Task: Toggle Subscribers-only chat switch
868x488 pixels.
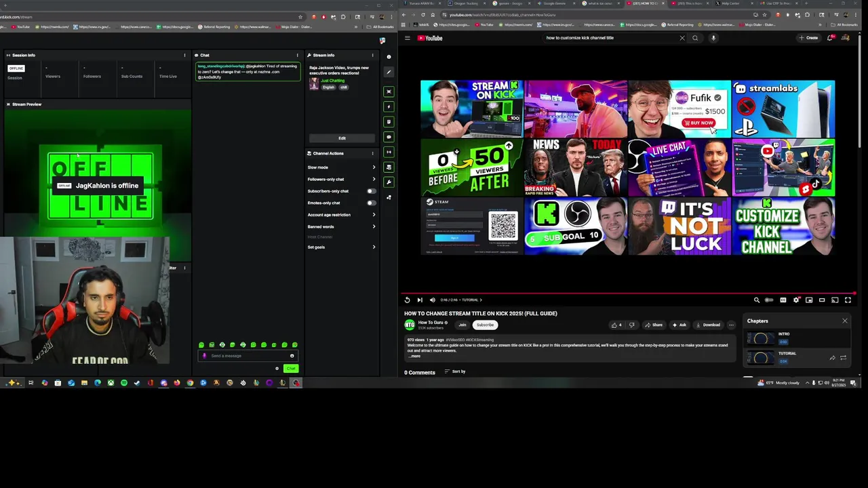Action: coord(371,191)
